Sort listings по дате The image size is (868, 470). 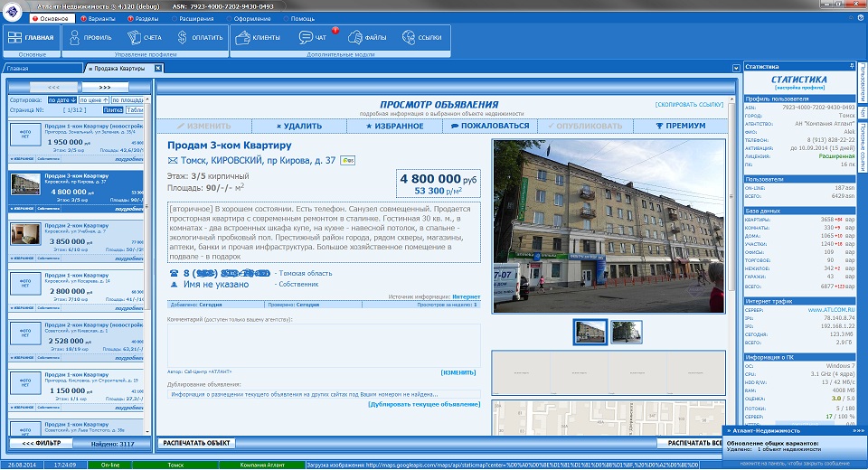[62, 100]
